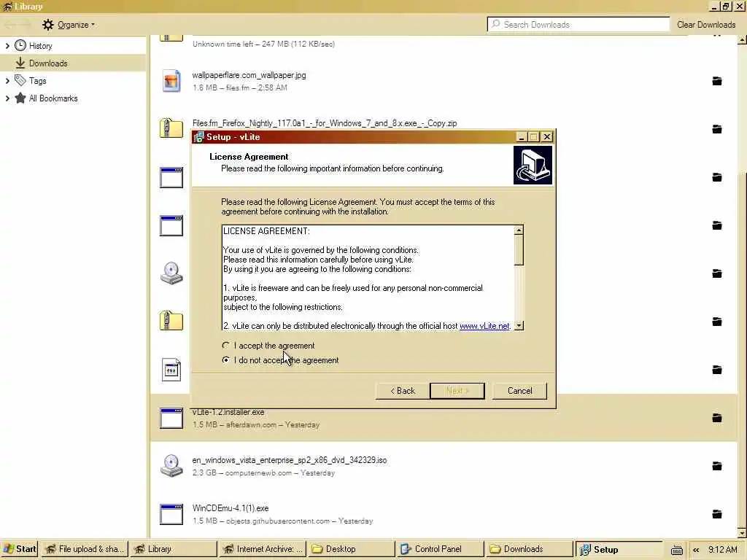The image size is (747, 560).
Task: Click the license text scroll up arrow
Action: (519, 230)
